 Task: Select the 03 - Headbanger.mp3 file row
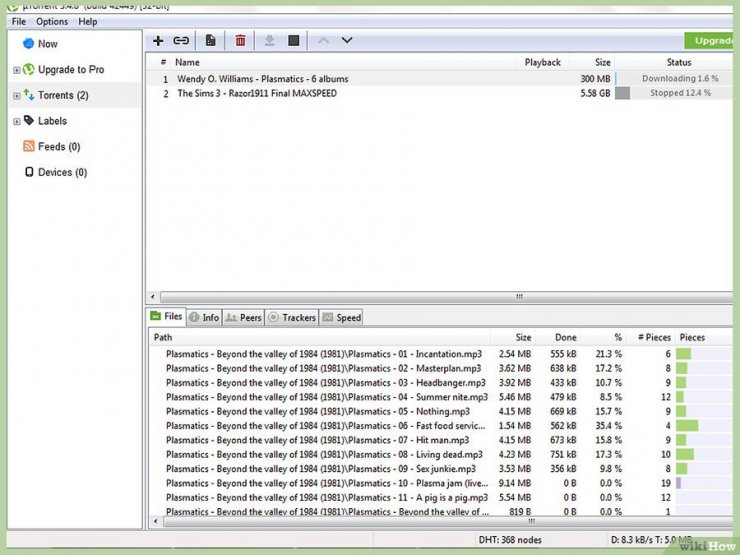pos(441,383)
